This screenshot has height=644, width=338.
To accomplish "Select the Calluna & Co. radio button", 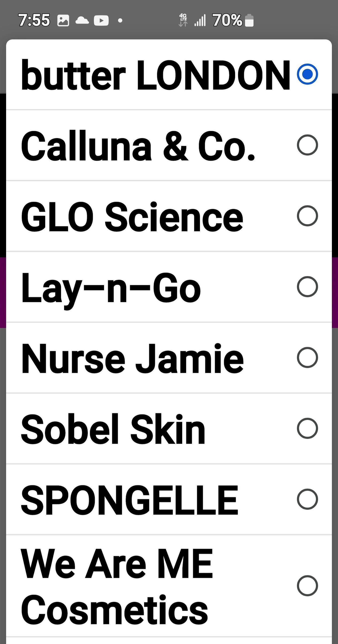I will pyautogui.click(x=307, y=145).
